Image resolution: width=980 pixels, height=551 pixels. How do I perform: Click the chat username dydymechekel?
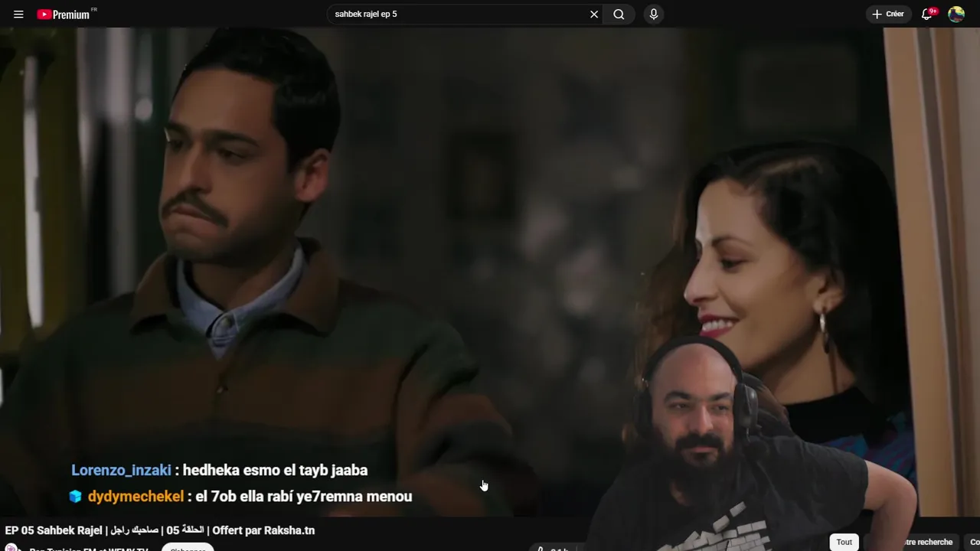(136, 497)
